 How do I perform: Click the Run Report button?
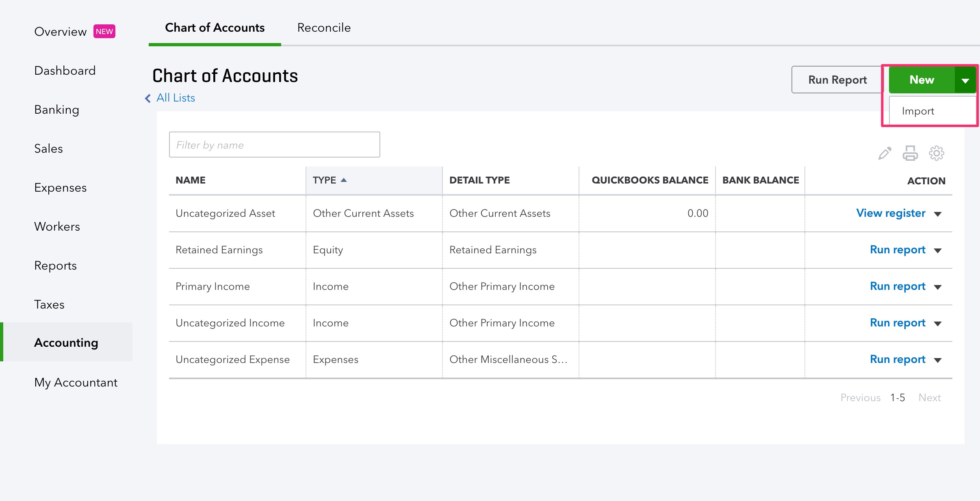[x=837, y=80]
